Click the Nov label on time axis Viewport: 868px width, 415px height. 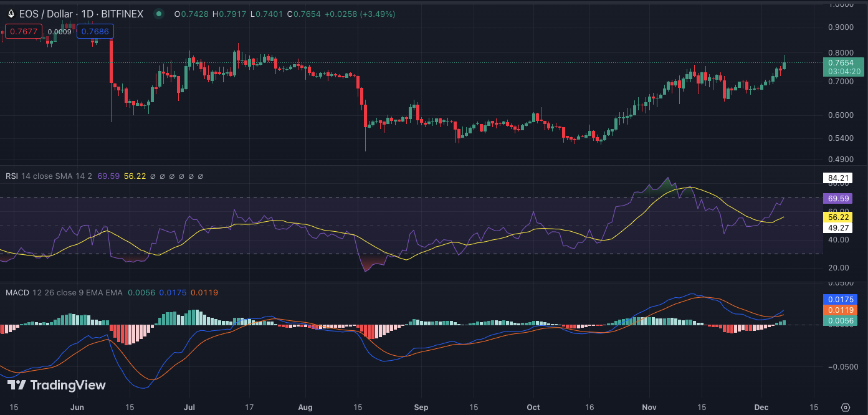pyautogui.click(x=651, y=408)
